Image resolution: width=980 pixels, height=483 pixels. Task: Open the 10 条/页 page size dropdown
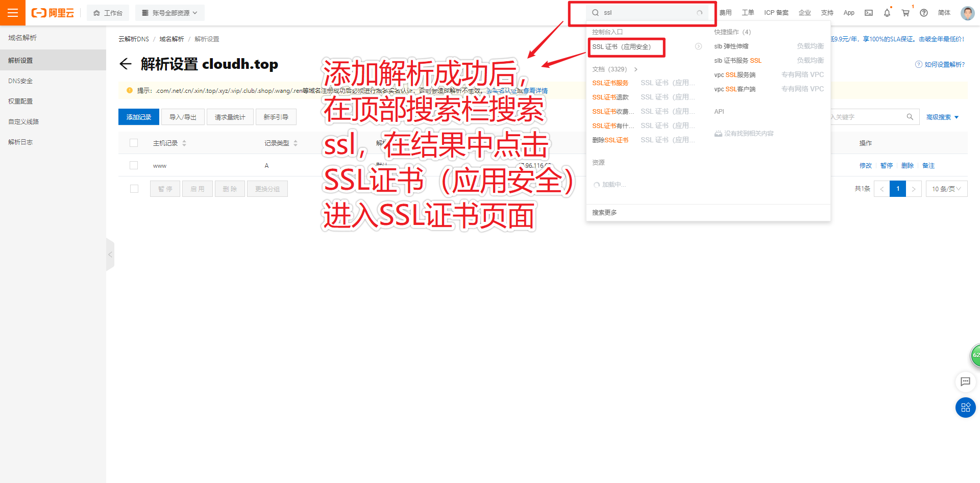tap(946, 189)
